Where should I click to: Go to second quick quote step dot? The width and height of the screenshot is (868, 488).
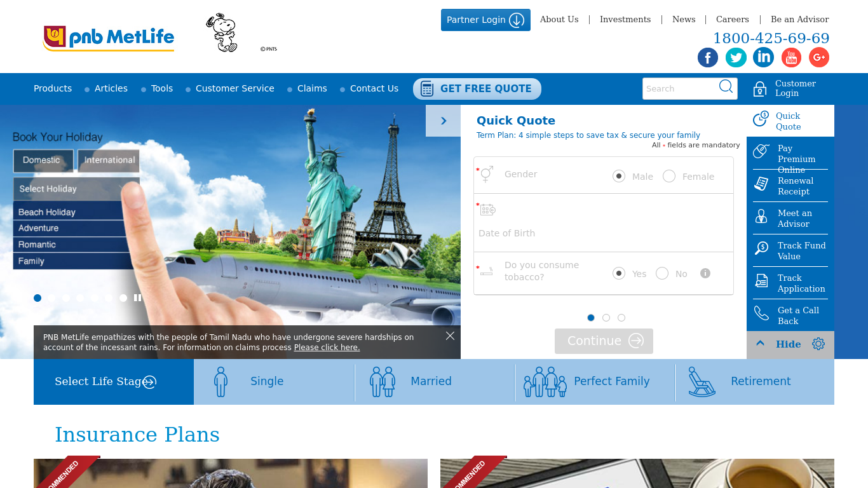[x=606, y=318]
